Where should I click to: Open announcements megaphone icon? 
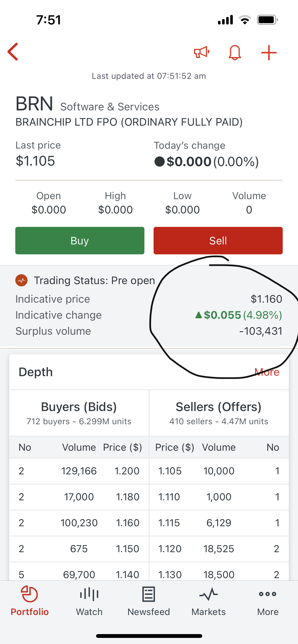pos(201,52)
